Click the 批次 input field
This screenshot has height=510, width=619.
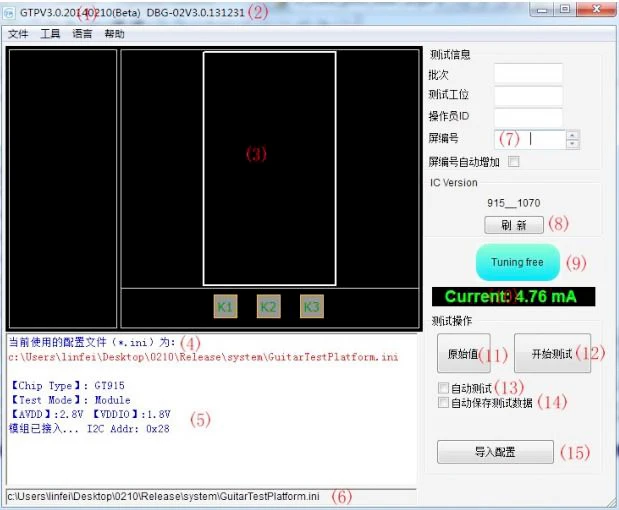(528, 73)
